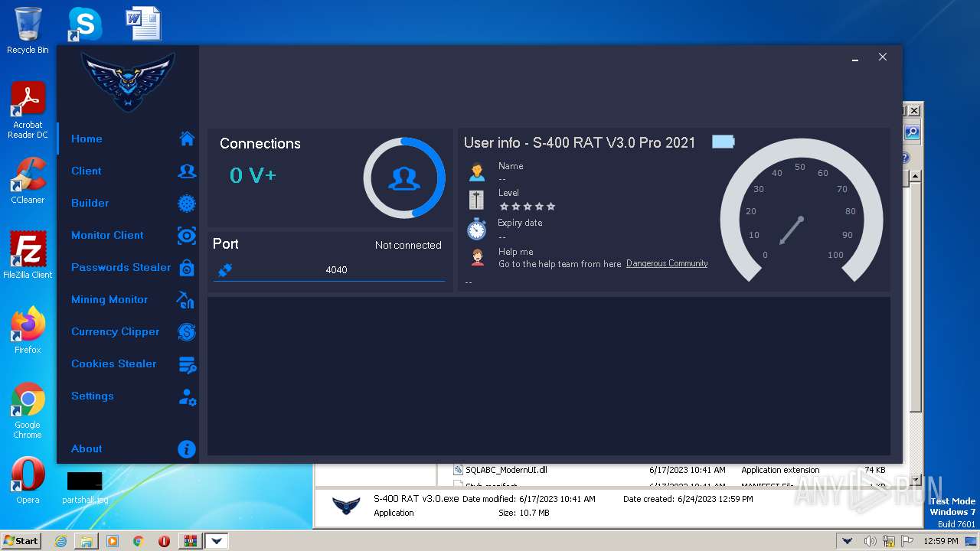The height and width of the screenshot is (551, 980).
Task: Click the volume speaker tray icon
Action: coord(871,541)
